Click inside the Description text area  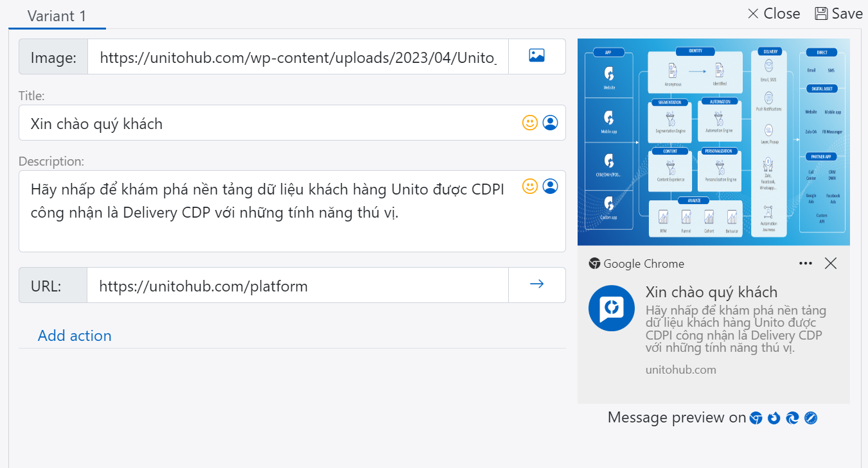(270, 218)
